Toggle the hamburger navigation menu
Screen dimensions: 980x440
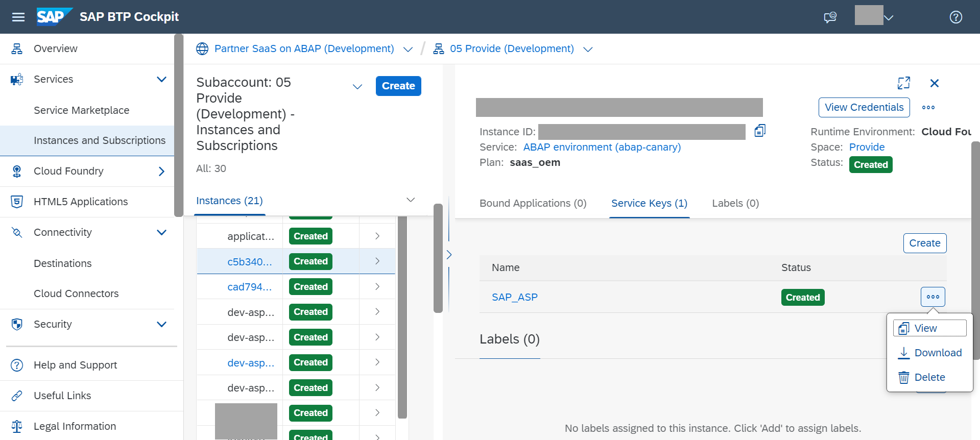coord(18,17)
